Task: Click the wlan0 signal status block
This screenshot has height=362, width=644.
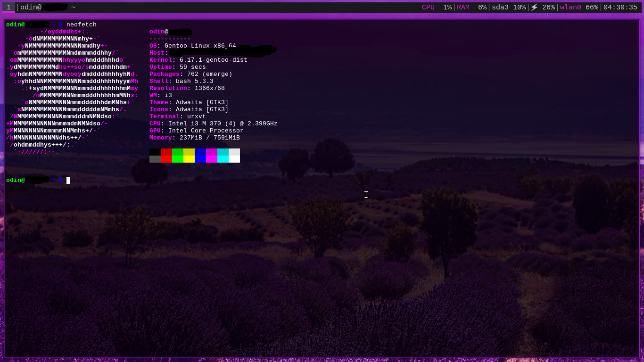Action: (578, 8)
